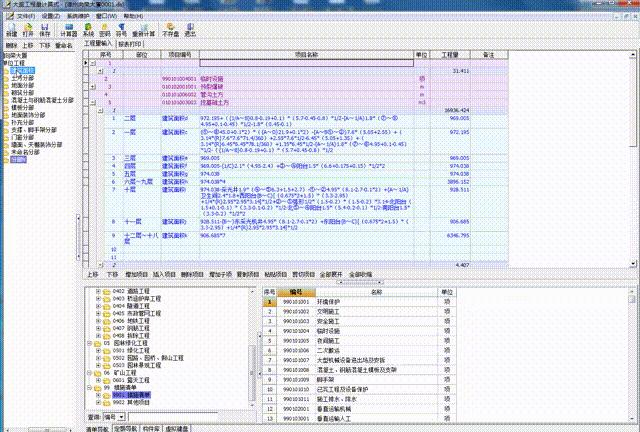Switch to the 报表打印 tab
The width and height of the screenshot is (640, 432).
pyautogui.click(x=131, y=45)
